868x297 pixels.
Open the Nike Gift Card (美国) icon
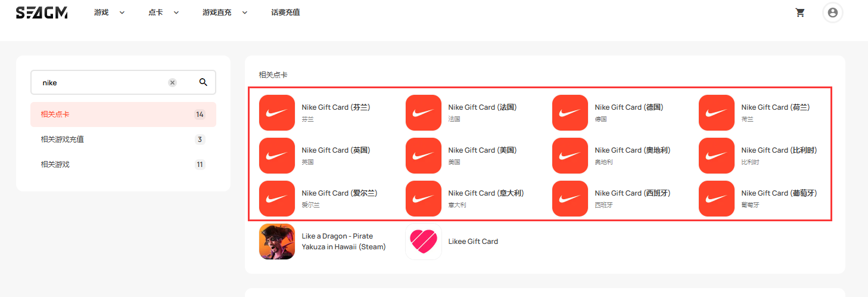coord(424,156)
